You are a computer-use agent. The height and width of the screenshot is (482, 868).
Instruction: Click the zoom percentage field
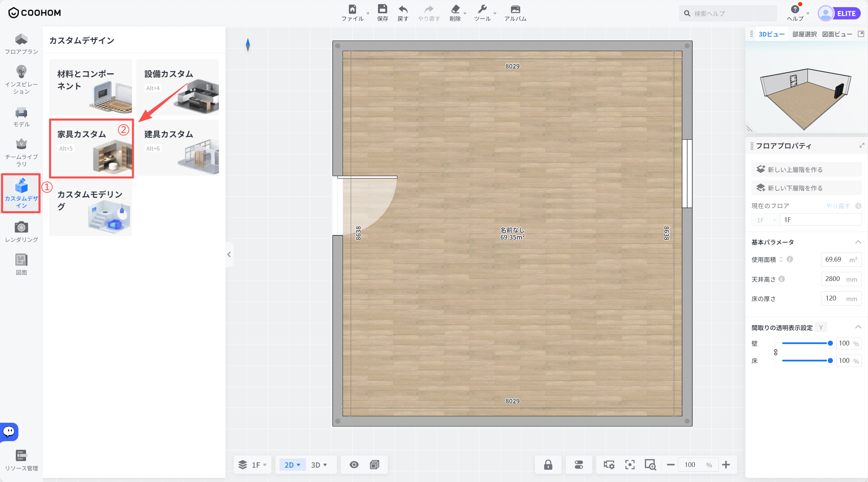coord(698,465)
